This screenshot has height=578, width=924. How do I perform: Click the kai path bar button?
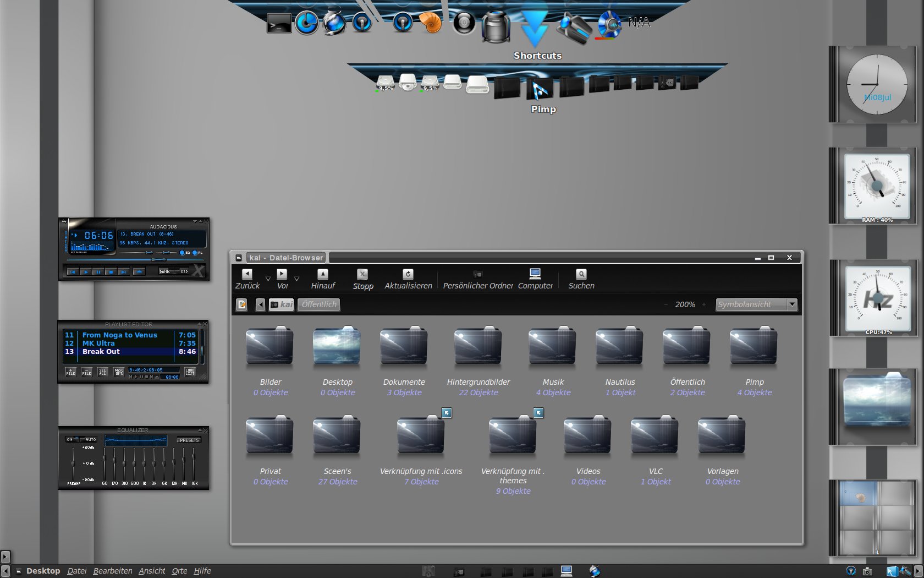coord(281,304)
